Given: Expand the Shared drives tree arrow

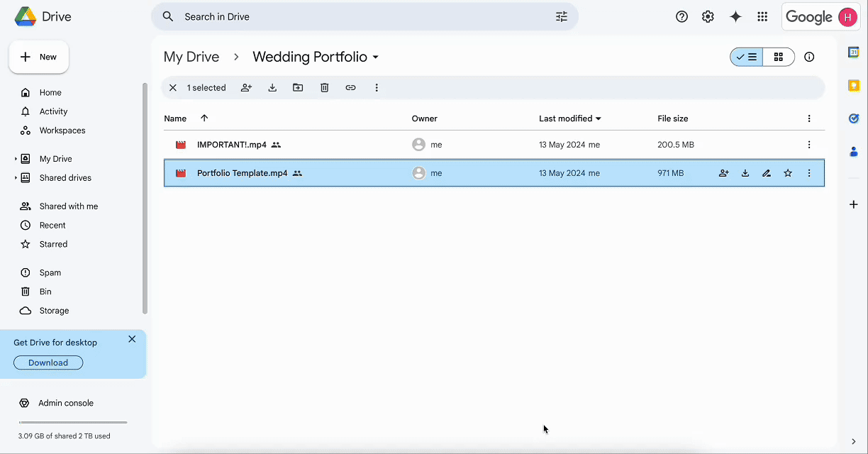Looking at the screenshot, I should (16, 178).
